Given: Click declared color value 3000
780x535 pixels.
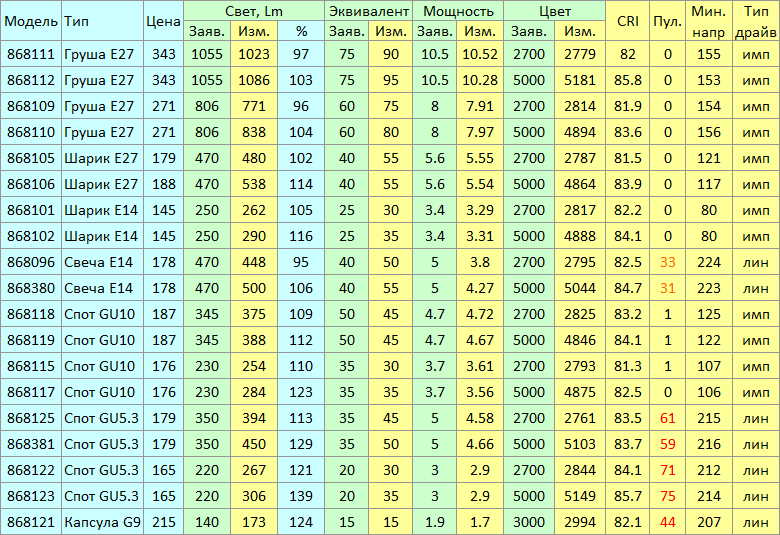Looking at the screenshot, I should click(x=529, y=522).
